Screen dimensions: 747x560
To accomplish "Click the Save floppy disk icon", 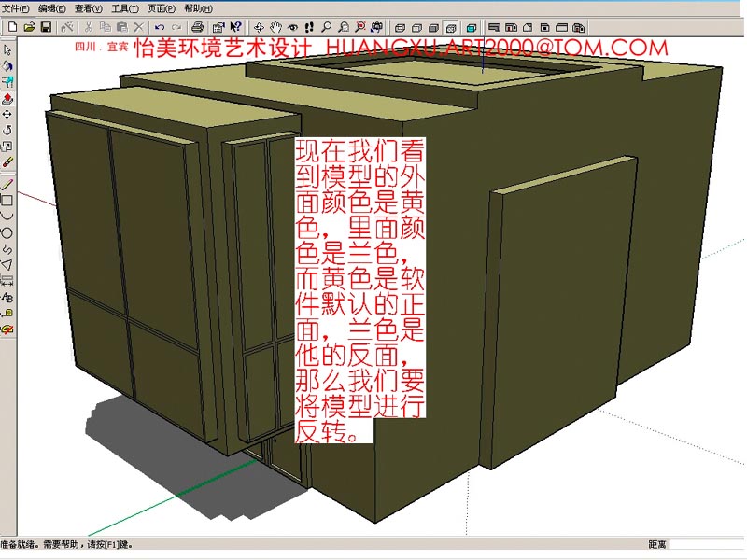I will [x=46, y=27].
